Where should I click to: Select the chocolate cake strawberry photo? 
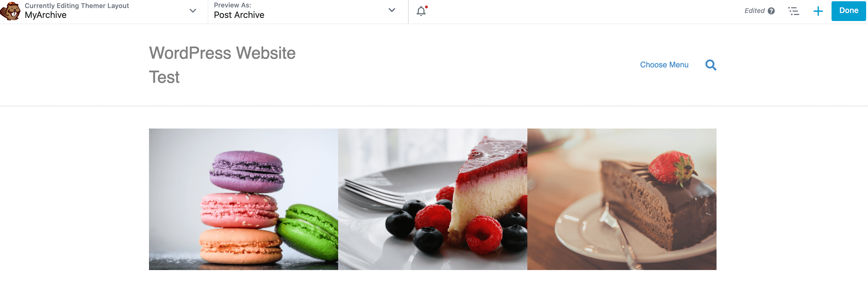point(621,199)
